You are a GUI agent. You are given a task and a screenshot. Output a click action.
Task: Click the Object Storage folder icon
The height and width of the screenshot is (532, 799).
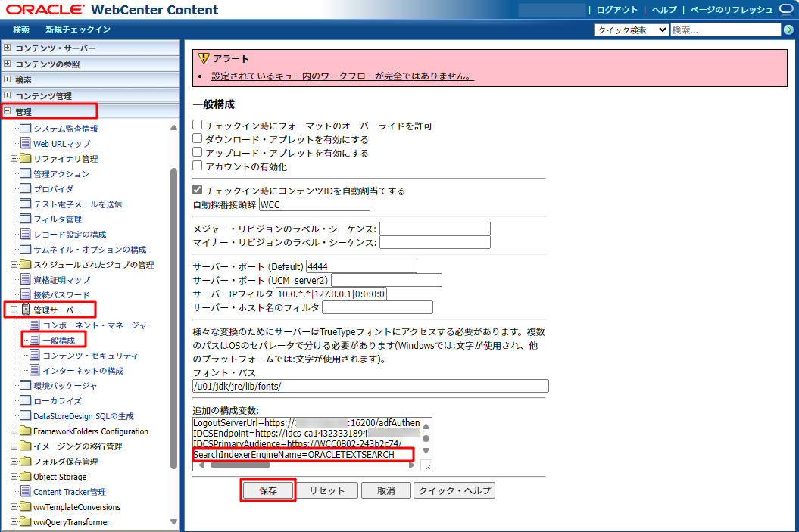27,477
